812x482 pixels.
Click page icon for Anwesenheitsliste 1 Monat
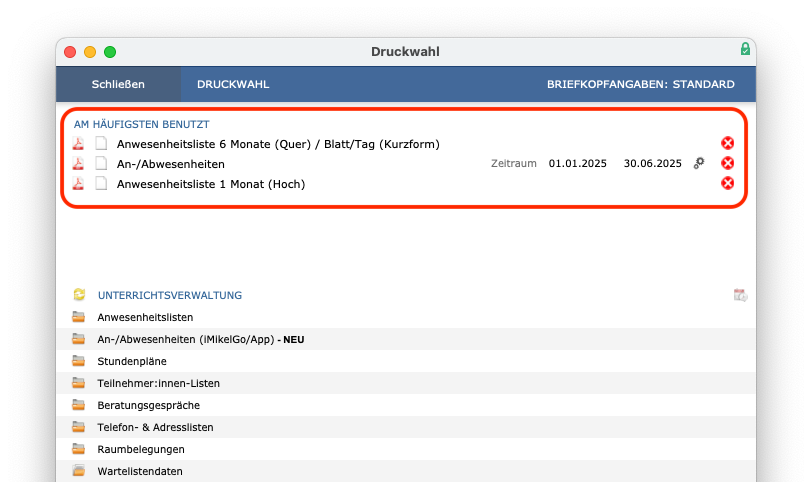tap(101, 183)
